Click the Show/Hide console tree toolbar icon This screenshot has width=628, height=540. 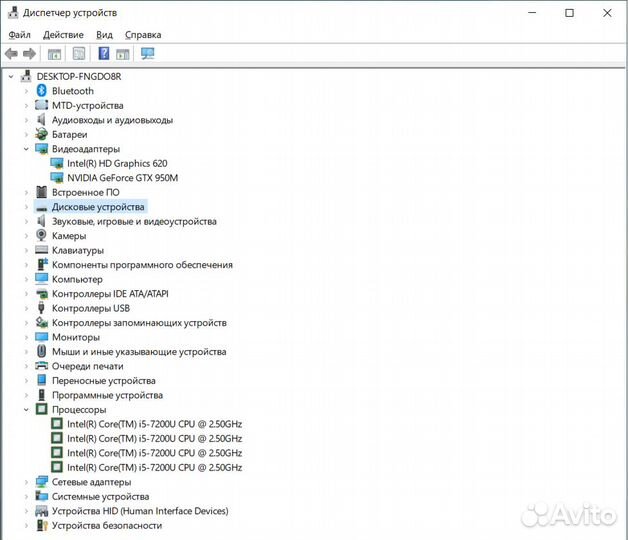[54, 53]
